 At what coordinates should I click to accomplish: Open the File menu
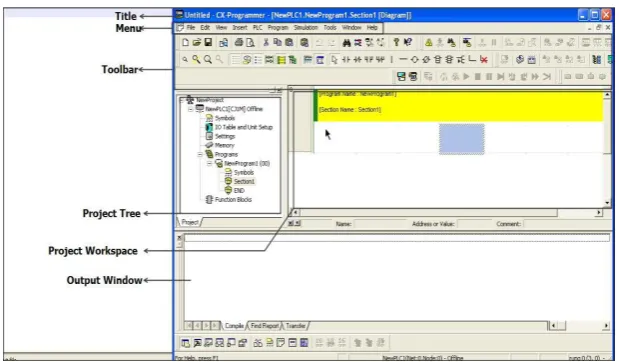pos(191,28)
